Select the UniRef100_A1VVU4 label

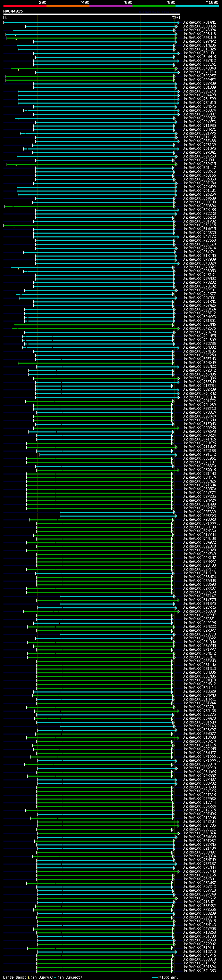[199, 535]
